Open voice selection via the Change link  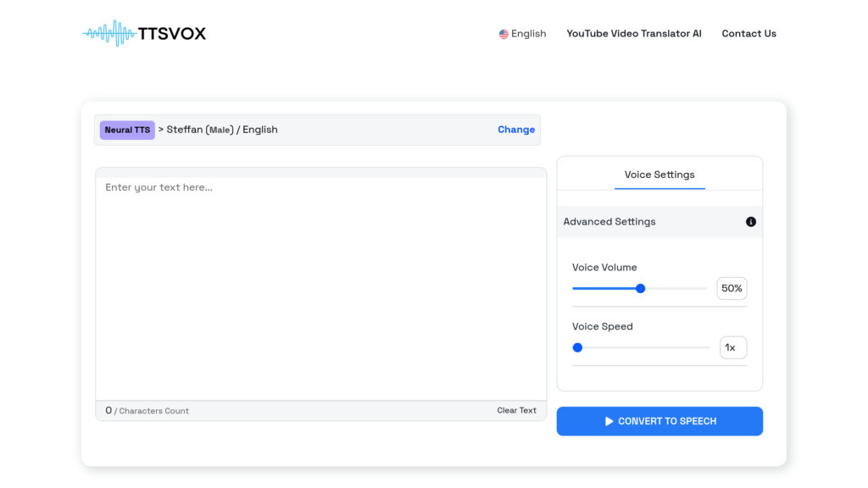click(x=516, y=129)
